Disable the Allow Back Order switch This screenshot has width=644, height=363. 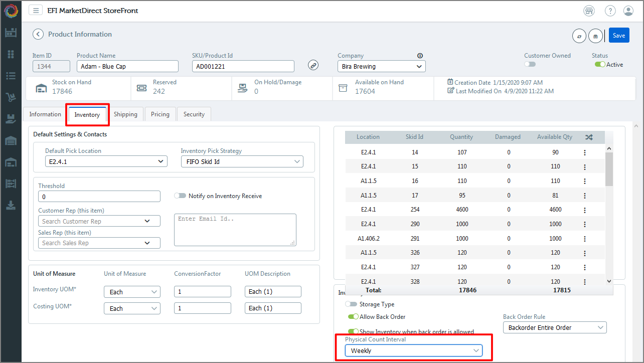[353, 317]
